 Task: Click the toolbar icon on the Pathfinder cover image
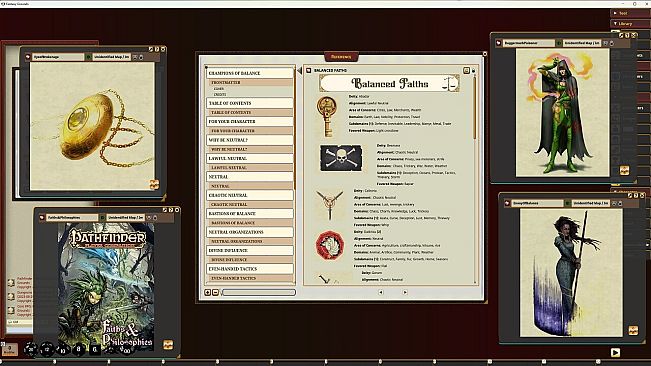coord(168,344)
